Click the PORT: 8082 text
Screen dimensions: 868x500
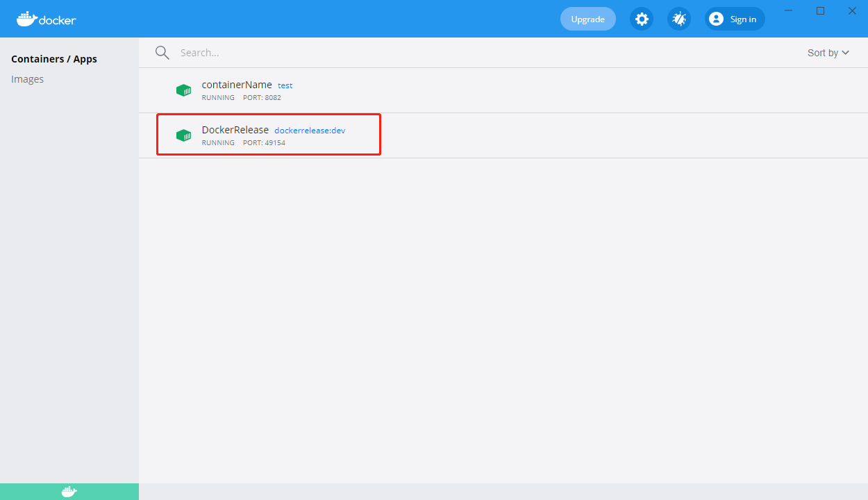(262, 98)
